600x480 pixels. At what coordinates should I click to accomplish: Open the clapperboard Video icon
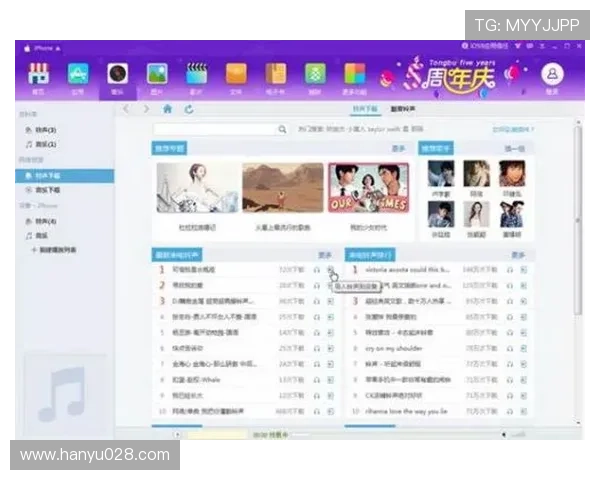(x=197, y=73)
